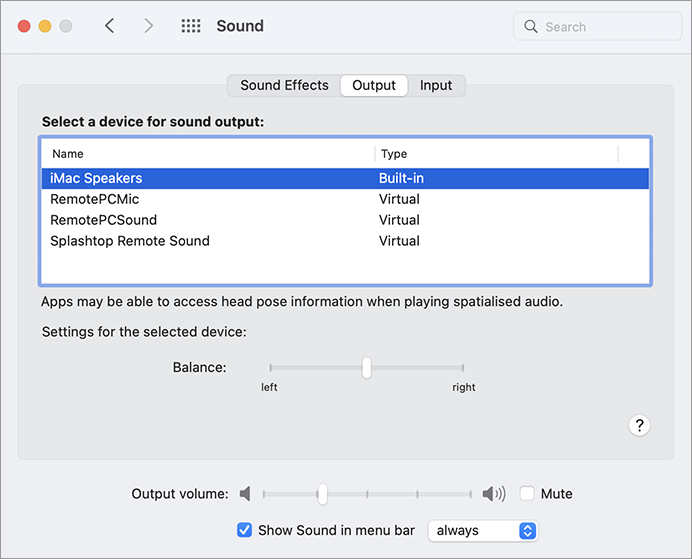The image size is (692, 559).
Task: Enable the Mute checkbox
Action: [528, 494]
